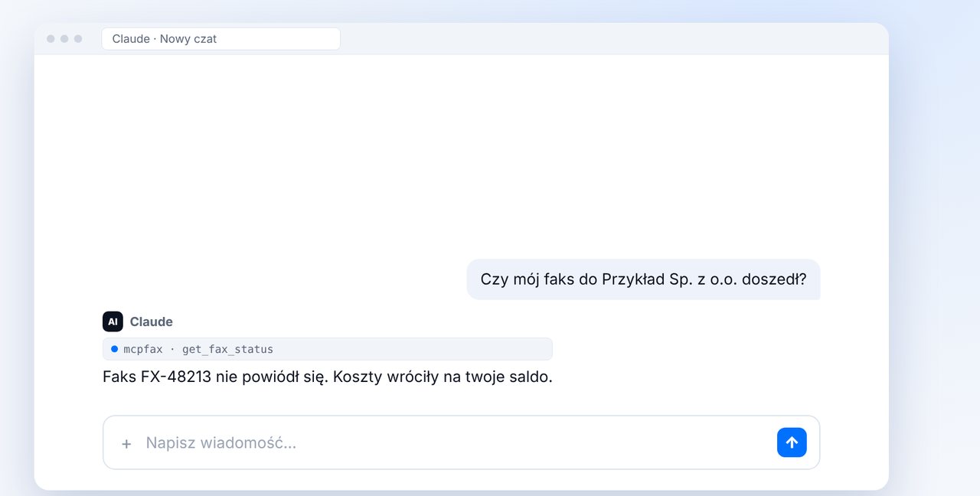
Task: Click the middle gray window control dot
Action: click(x=64, y=39)
